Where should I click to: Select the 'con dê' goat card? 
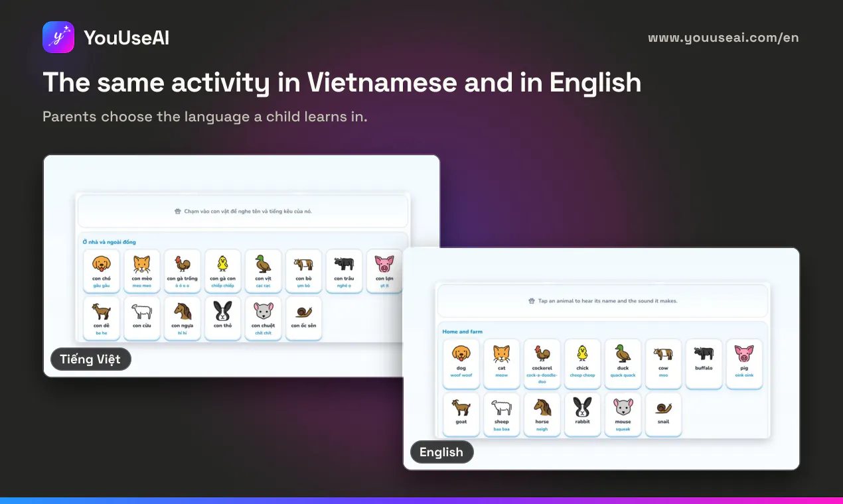[102, 318]
